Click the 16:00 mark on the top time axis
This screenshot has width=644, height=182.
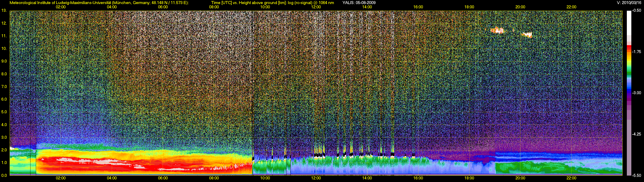[418, 7]
